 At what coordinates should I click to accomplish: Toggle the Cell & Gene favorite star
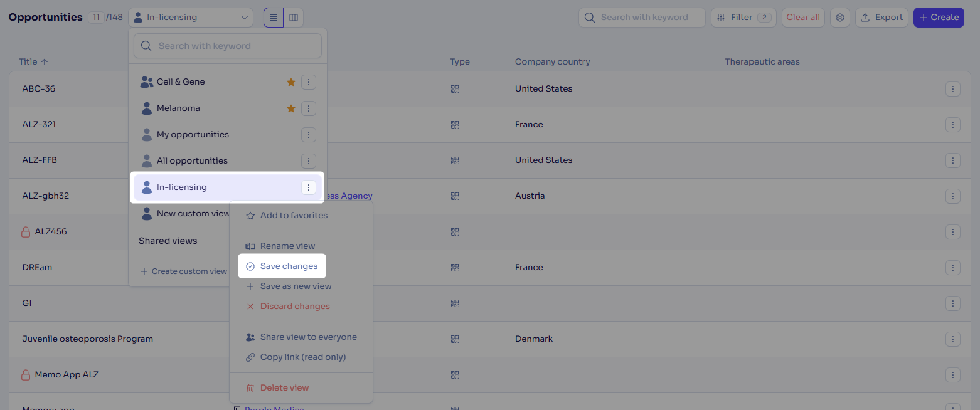[x=291, y=82]
